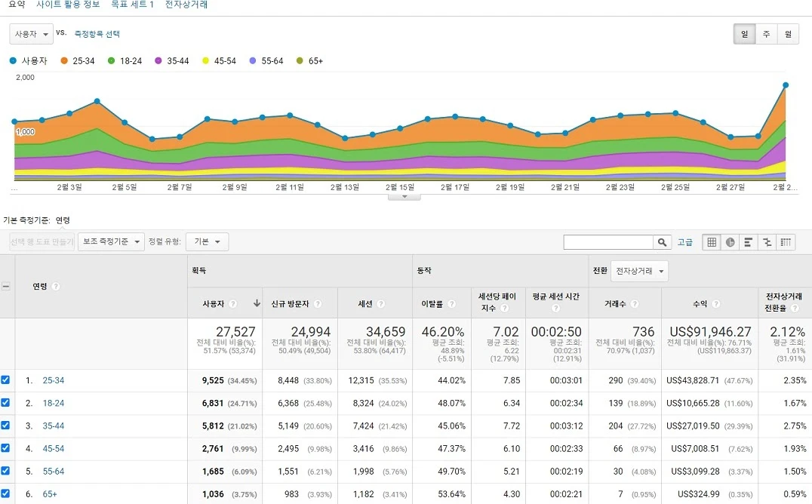This screenshot has height=504, width=812.
Task: Open the 목표 세트 1 tab
Action: tap(133, 5)
